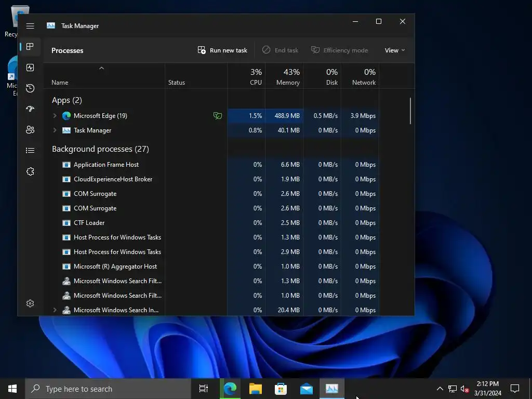This screenshot has height=399, width=532.
Task: Click the End task button
Action: (280, 50)
